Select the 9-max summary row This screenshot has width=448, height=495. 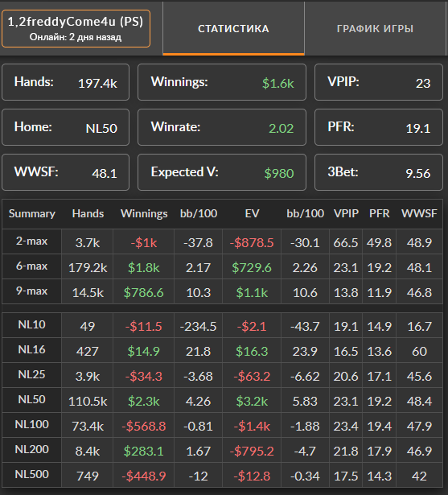click(x=223, y=291)
